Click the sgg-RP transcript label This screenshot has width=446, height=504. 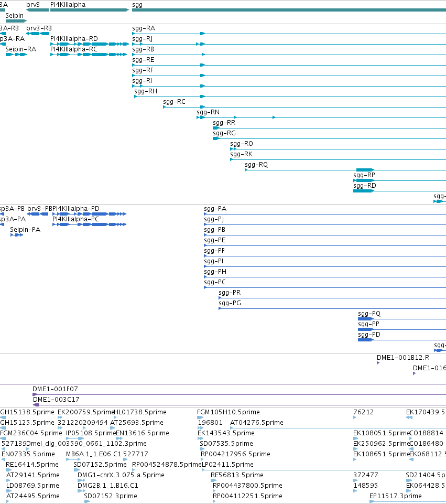coord(364,175)
